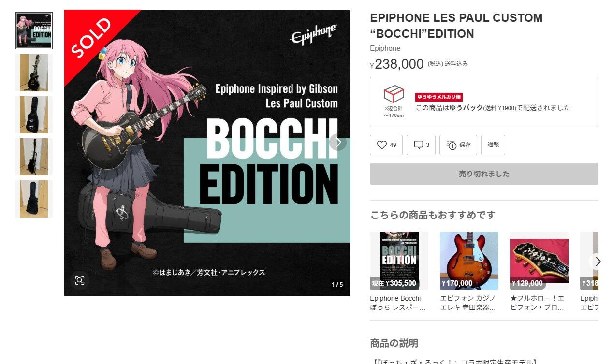Select the third thumbnail of gig bag
This screenshot has height=364, width=613.
tap(34, 115)
